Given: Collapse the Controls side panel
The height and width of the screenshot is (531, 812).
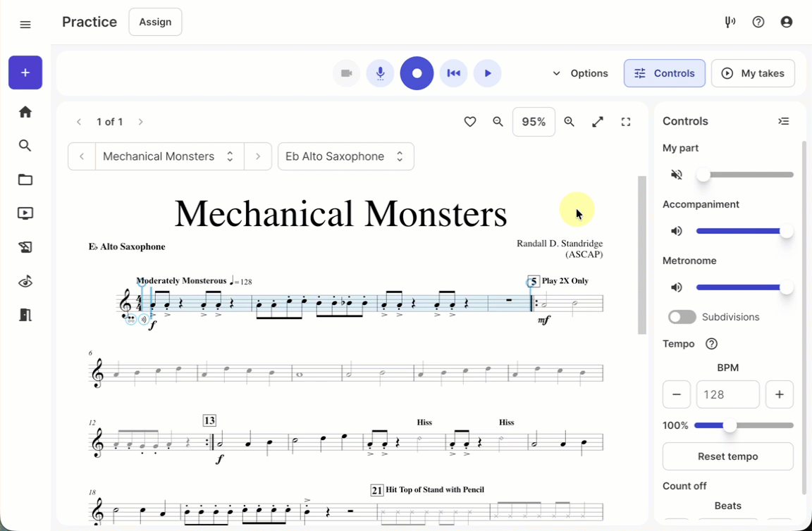Looking at the screenshot, I should pos(784,121).
